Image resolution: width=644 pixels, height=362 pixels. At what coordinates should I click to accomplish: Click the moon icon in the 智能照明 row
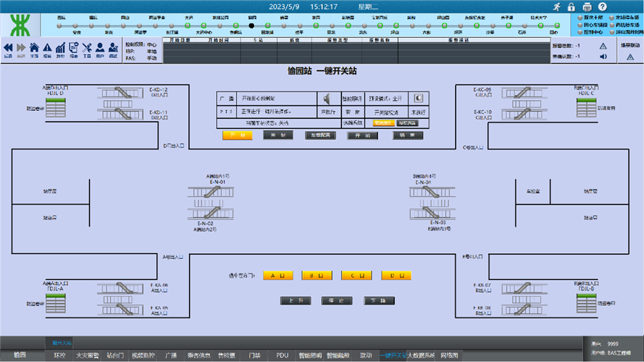coord(419,98)
